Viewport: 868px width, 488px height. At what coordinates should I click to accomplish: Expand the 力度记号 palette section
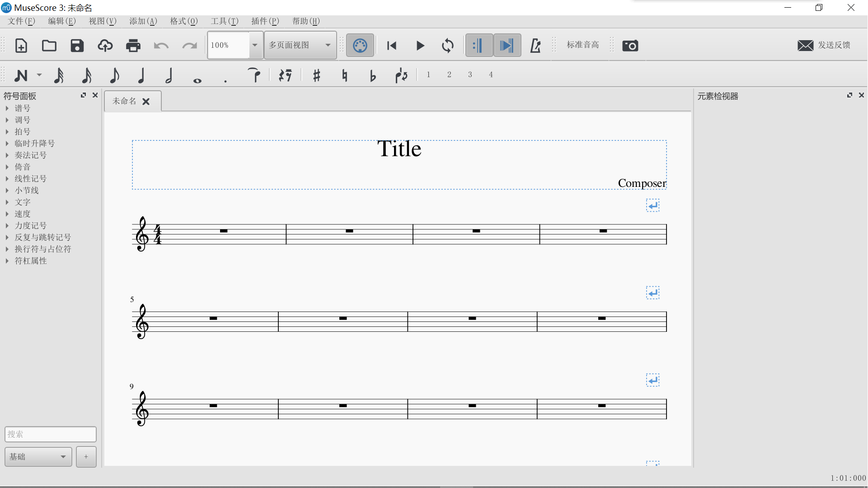pos(30,226)
